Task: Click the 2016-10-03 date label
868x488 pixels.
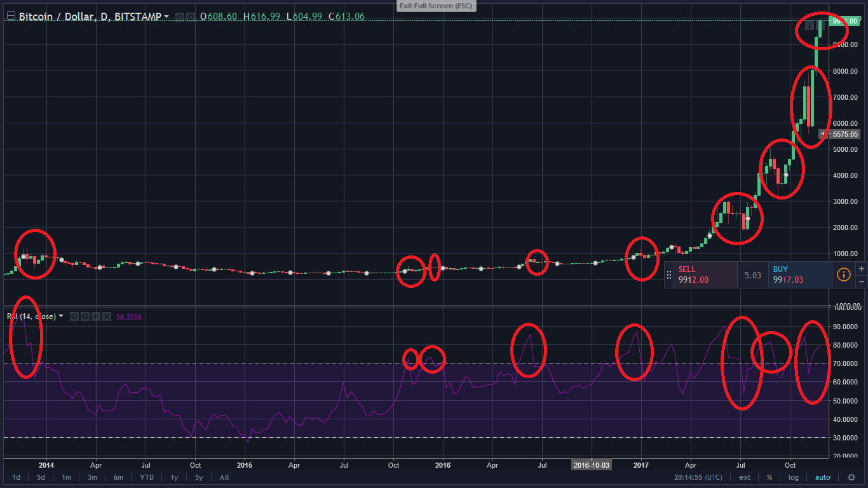Action: tap(592, 464)
